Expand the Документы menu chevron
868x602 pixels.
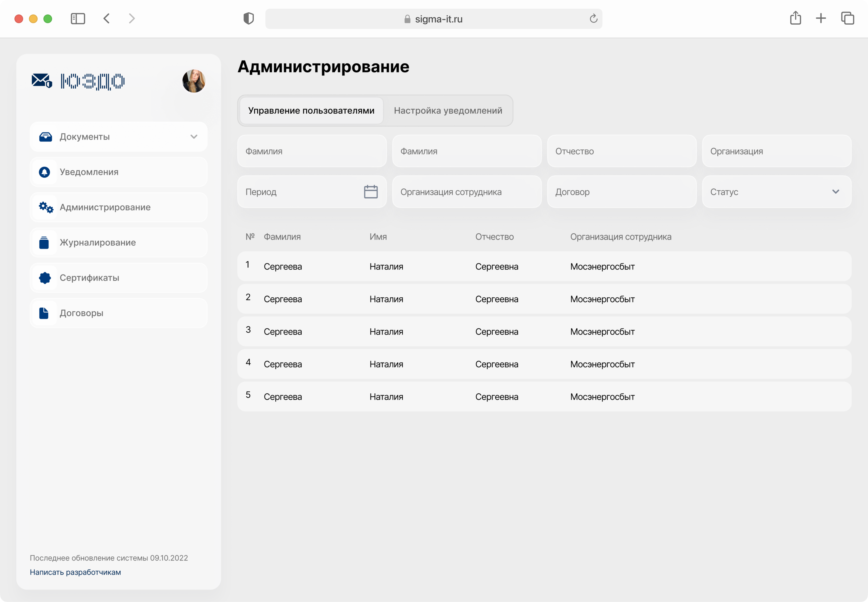pyautogui.click(x=194, y=137)
